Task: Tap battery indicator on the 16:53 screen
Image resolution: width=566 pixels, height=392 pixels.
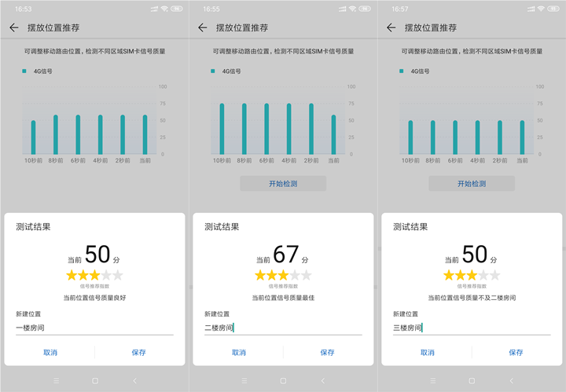Action: pos(177,8)
